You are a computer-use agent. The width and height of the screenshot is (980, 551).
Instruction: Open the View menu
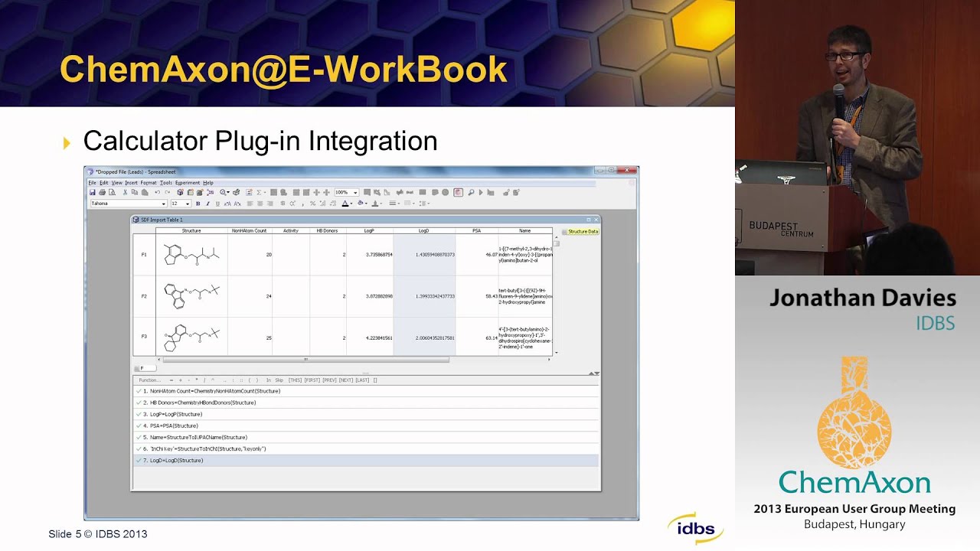(x=117, y=183)
